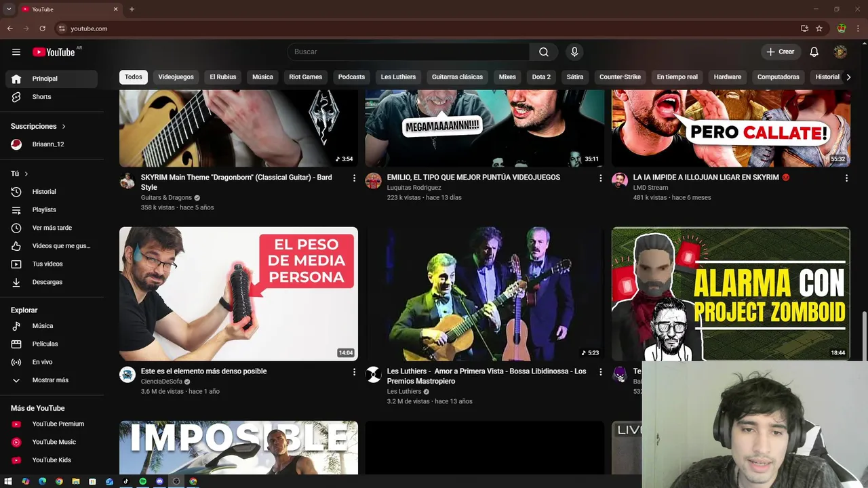Open Música under Explorar
This screenshot has width=868, height=488.
(52, 326)
